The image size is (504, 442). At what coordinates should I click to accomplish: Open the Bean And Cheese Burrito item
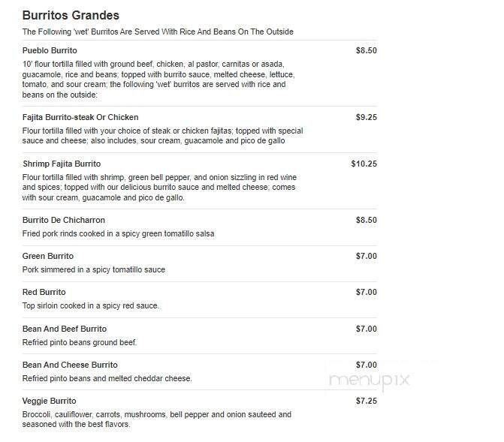click(70, 365)
